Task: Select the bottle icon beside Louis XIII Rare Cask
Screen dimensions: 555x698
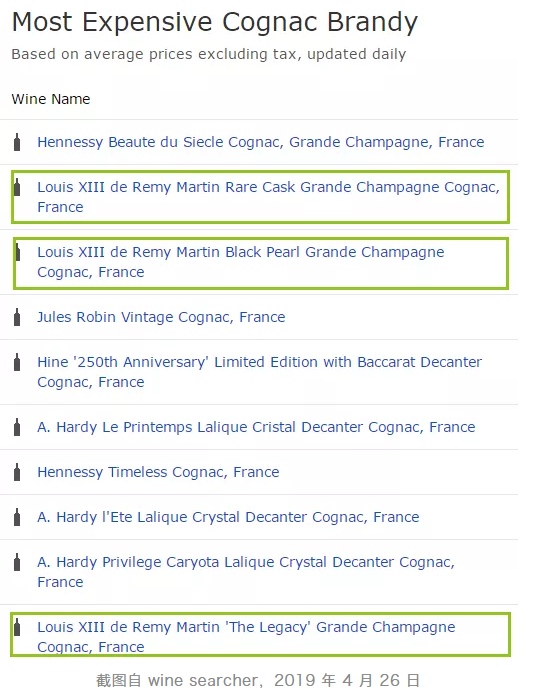Action: pos(17,187)
